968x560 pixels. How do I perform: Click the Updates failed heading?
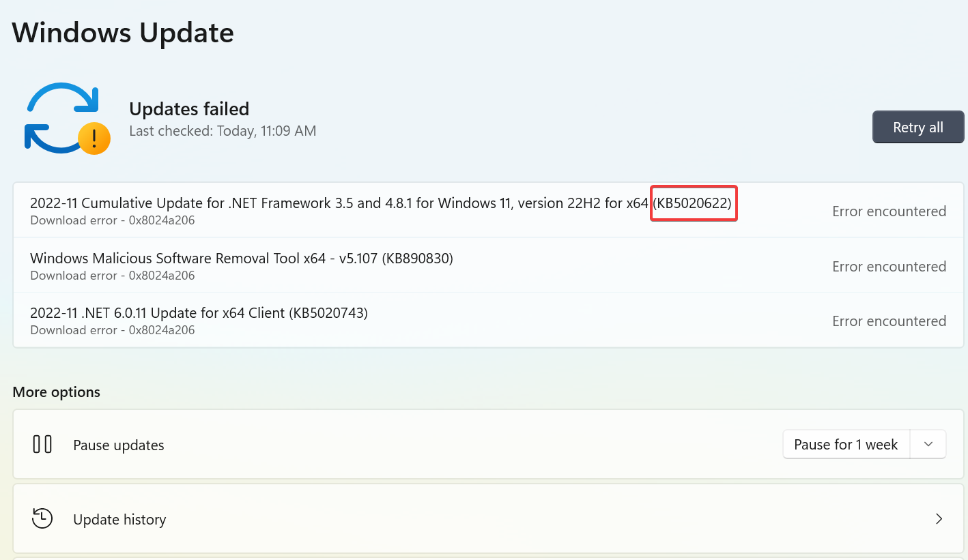189,109
